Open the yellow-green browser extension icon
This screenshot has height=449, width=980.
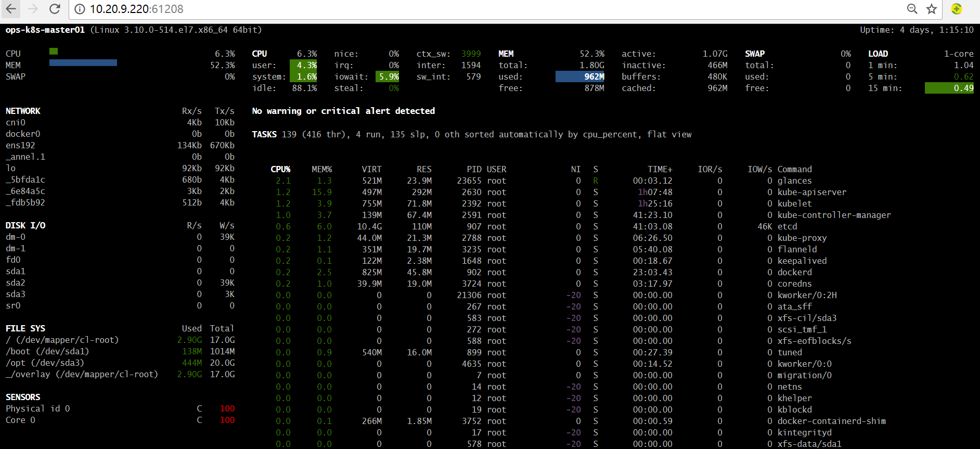(956, 9)
